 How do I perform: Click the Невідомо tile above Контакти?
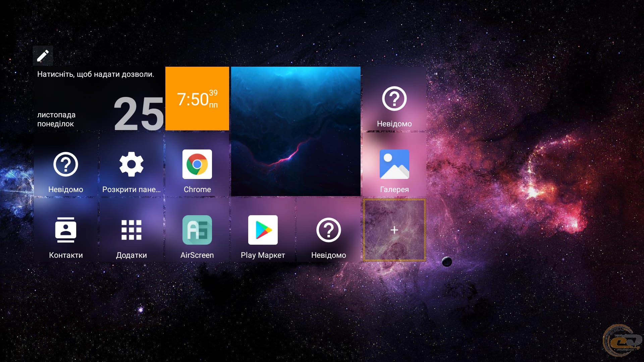pos(66,164)
